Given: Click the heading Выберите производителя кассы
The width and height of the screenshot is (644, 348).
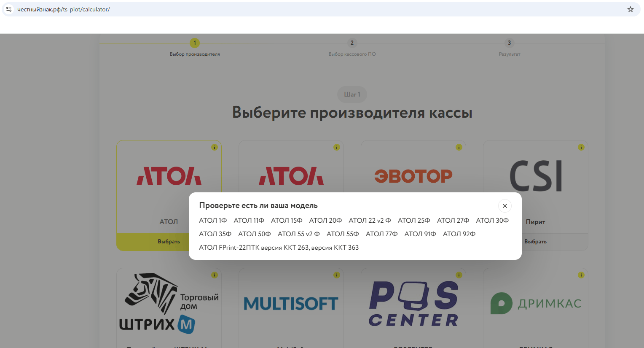Looking at the screenshot, I should [352, 113].
